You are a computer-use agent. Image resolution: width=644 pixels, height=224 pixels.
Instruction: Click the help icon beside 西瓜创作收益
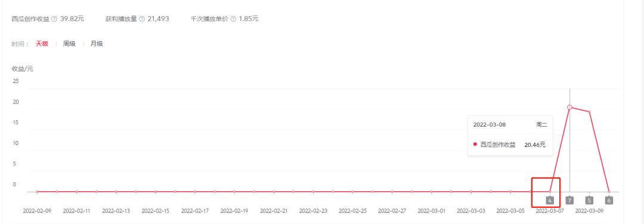(x=54, y=19)
